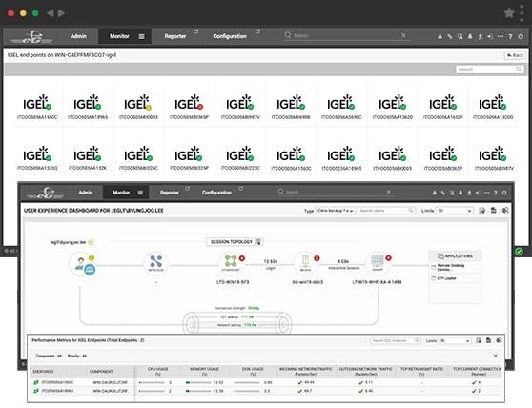532x408 pixels.
Task: Open Reporter pop-out icon in back window
Action: tap(195, 31)
